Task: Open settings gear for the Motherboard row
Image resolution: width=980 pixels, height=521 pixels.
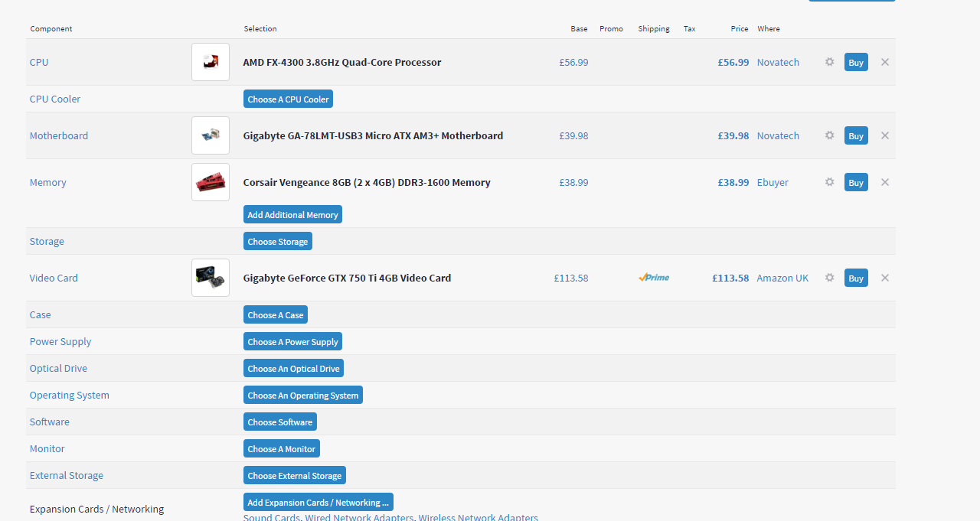Action: pos(829,135)
